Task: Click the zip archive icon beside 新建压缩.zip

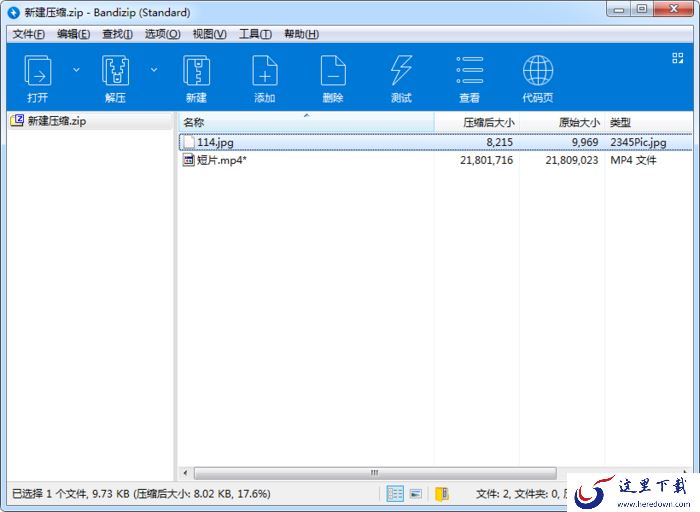Action: click(17, 121)
